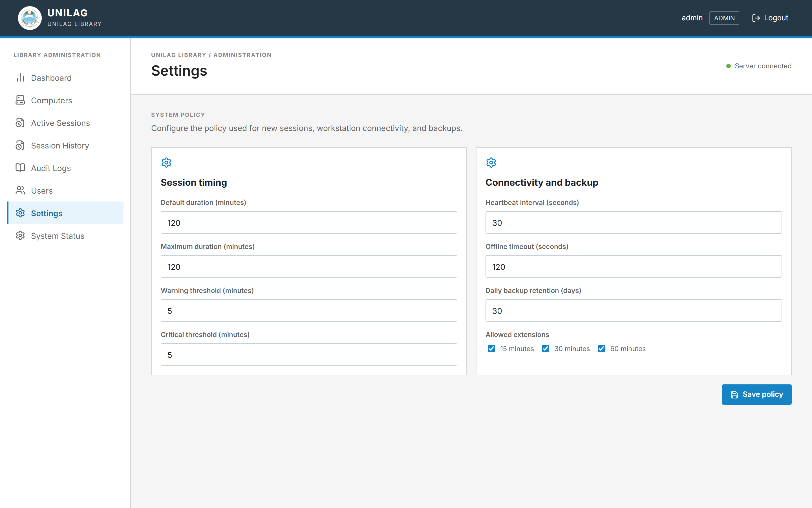Click the Connectivity and backup heading

pos(542,182)
